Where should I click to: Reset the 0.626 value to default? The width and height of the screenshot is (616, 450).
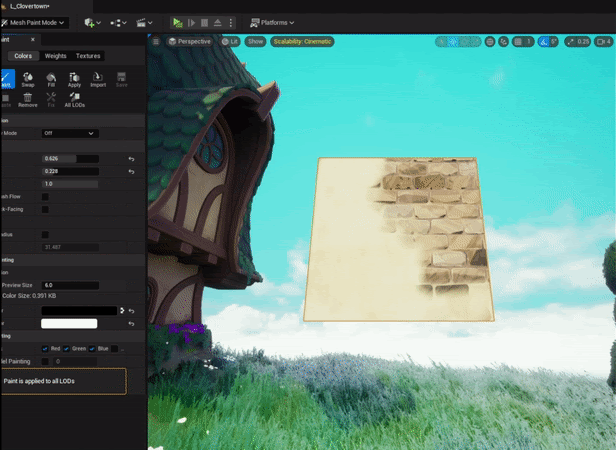pyautogui.click(x=131, y=159)
